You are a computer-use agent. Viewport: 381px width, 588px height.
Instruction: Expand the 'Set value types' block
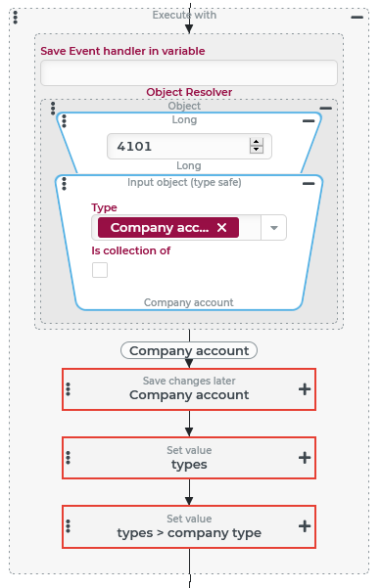pyautogui.click(x=305, y=458)
